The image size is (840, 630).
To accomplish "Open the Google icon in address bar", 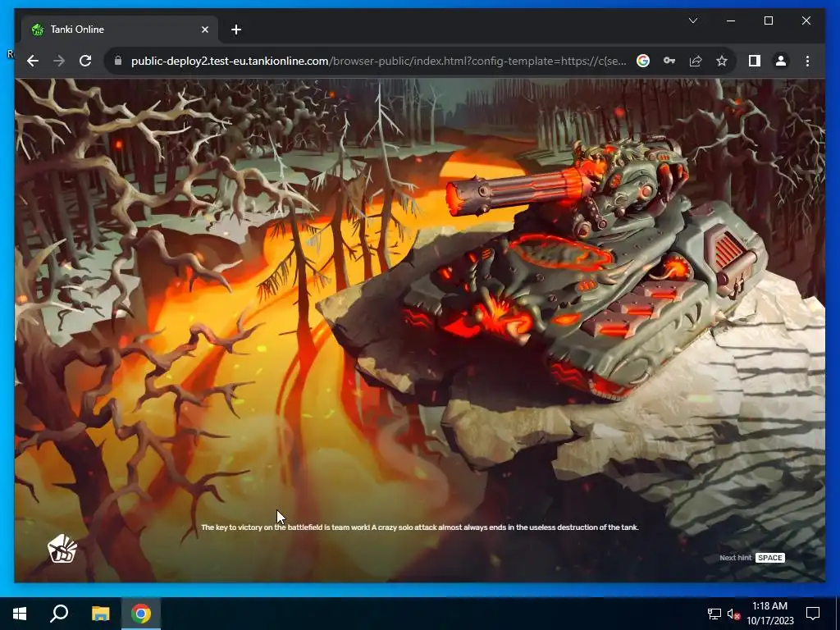I will pos(643,61).
